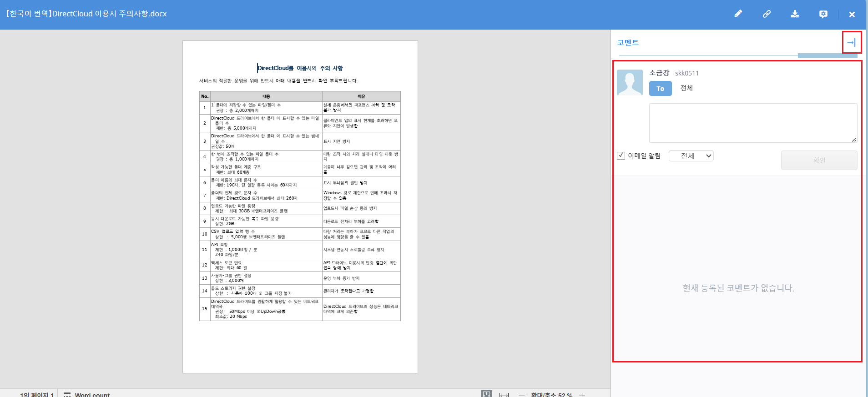Click the page indicator in status bar
The image size is (868, 397).
pyautogui.click(x=36, y=394)
